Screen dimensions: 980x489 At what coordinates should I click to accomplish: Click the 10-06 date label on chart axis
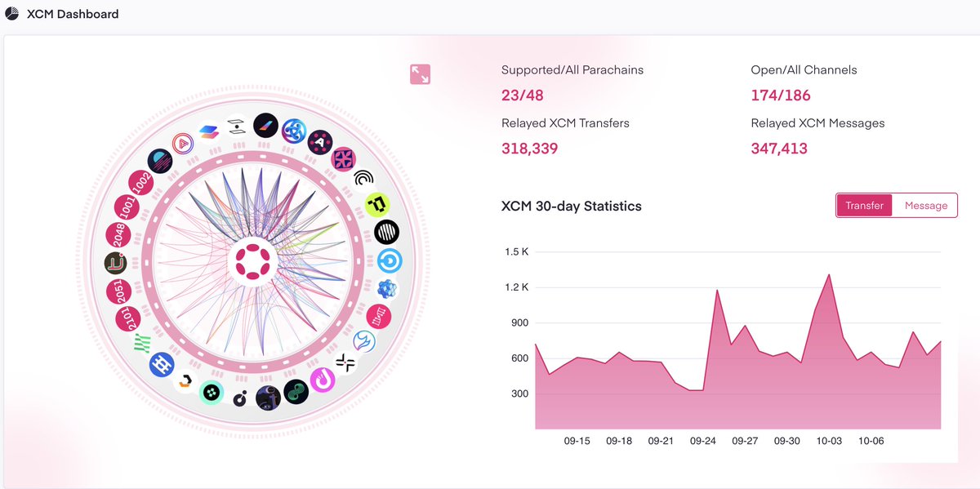(871, 441)
